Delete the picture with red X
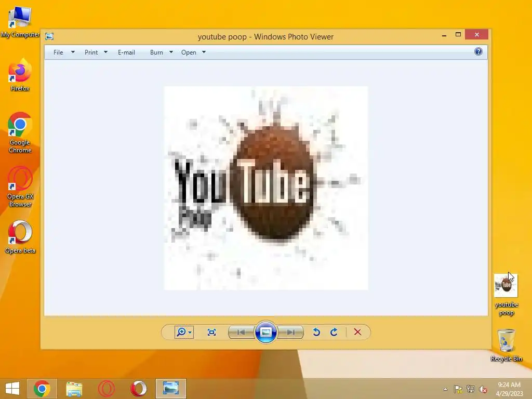This screenshot has width=532, height=399. tap(357, 332)
